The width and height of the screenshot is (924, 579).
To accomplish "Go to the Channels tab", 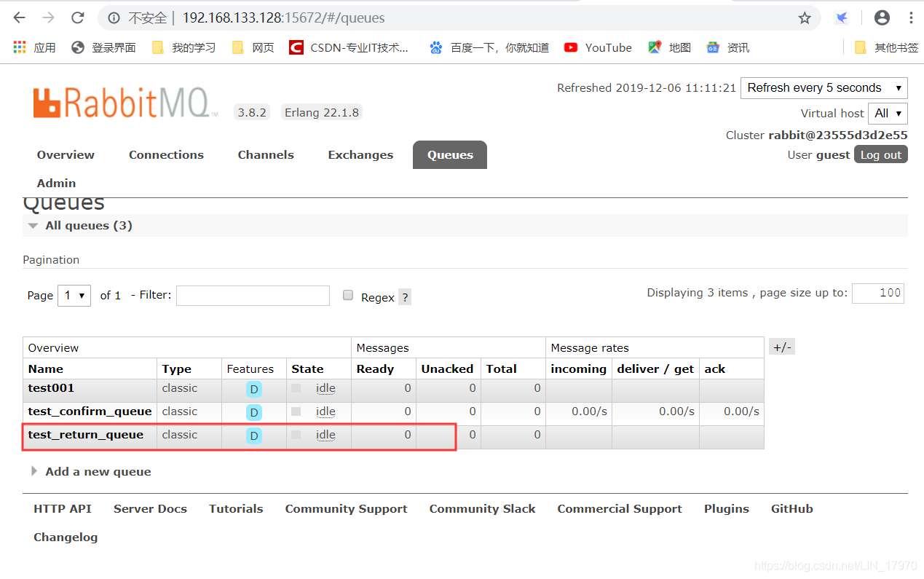I will pos(266,154).
